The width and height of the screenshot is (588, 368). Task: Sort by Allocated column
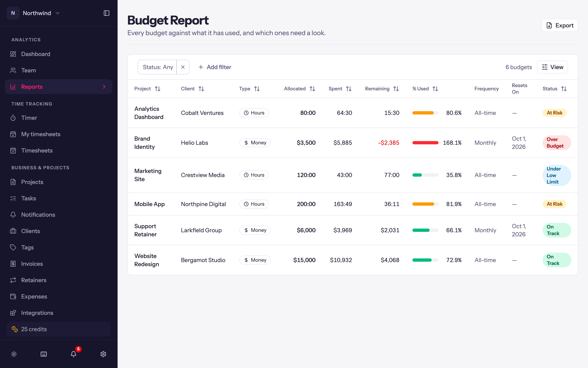pos(300,89)
